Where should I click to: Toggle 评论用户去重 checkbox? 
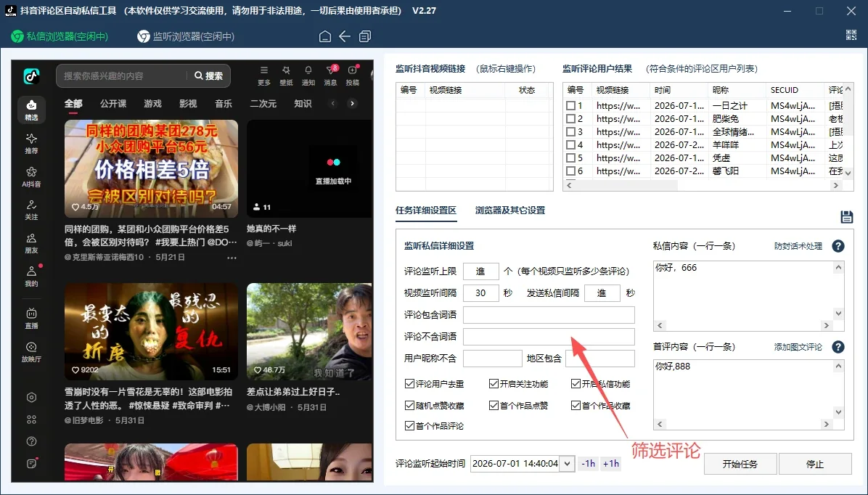(409, 384)
